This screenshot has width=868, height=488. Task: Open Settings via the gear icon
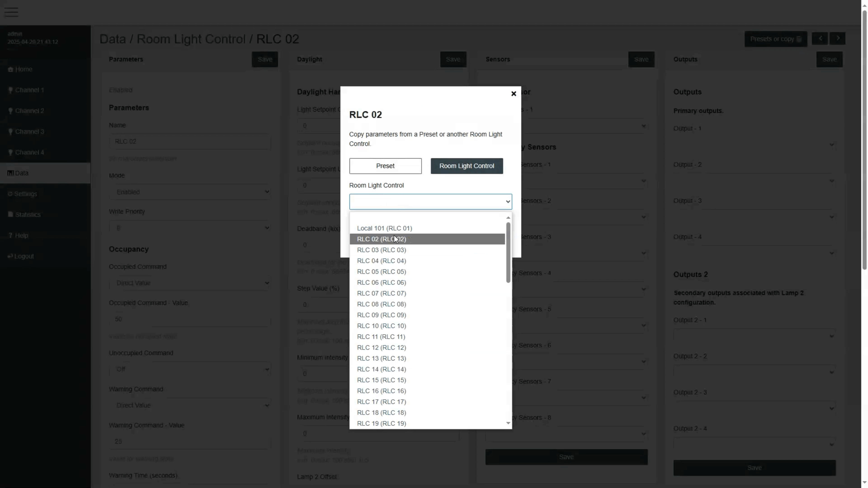click(x=10, y=194)
